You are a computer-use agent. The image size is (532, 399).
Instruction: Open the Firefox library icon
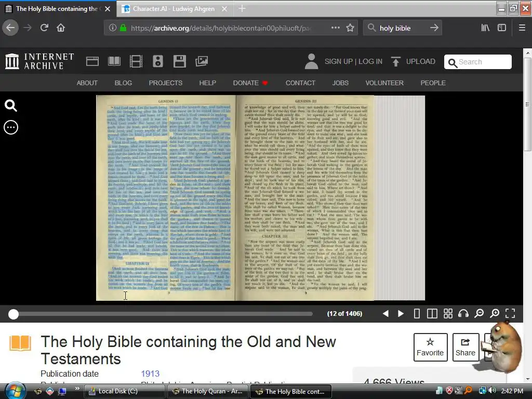tap(485, 28)
